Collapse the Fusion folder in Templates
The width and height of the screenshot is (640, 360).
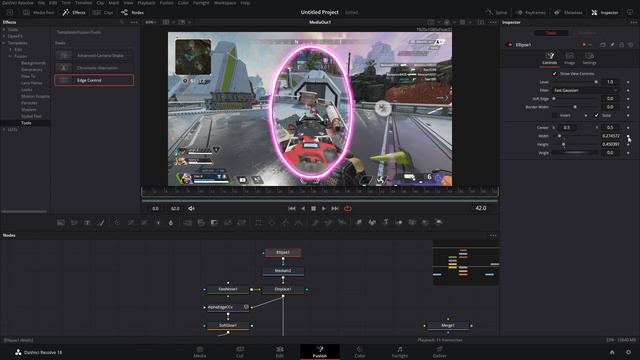click(11, 56)
